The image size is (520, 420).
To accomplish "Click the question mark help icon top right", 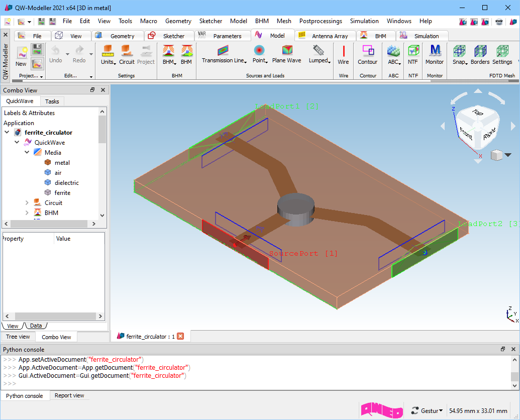I will tap(463, 22).
